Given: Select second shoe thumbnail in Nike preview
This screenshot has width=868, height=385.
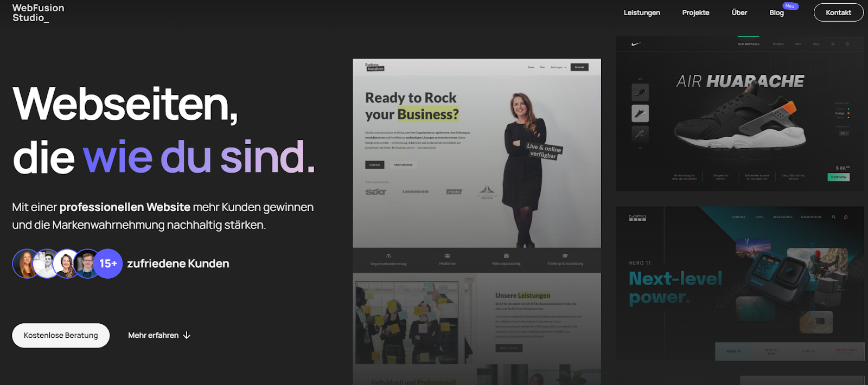Looking at the screenshot, I should pyautogui.click(x=640, y=113).
